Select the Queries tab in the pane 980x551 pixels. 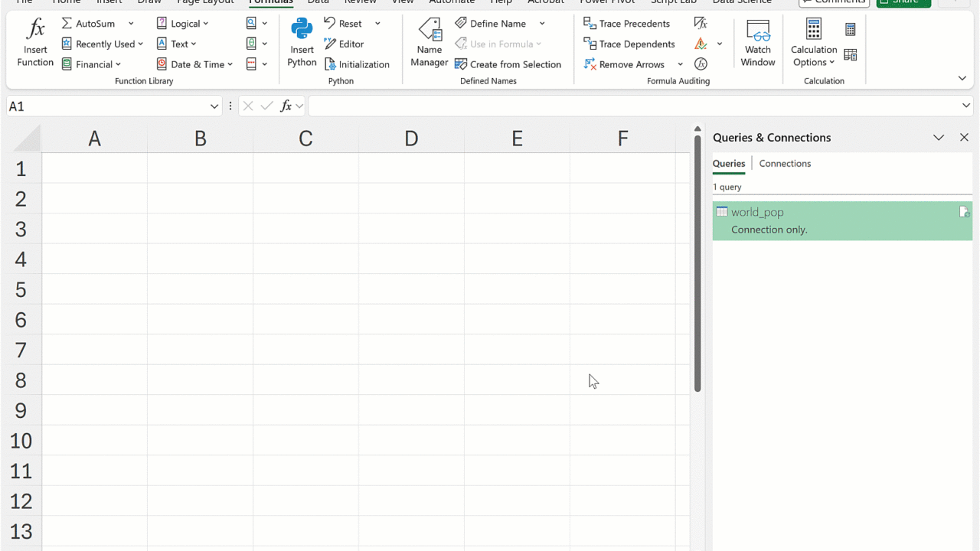(x=728, y=164)
